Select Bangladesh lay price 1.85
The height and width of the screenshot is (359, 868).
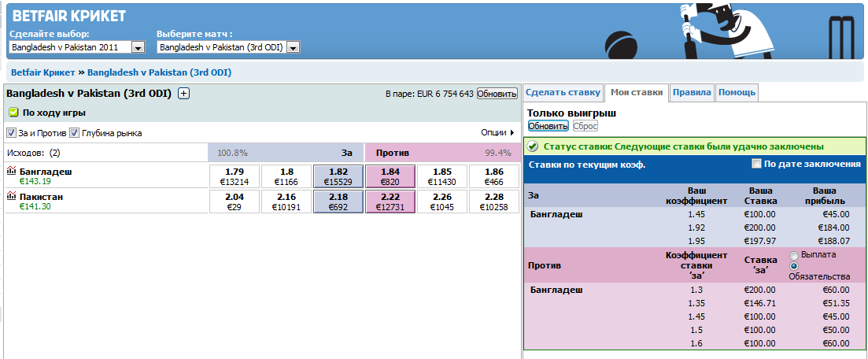tap(442, 176)
